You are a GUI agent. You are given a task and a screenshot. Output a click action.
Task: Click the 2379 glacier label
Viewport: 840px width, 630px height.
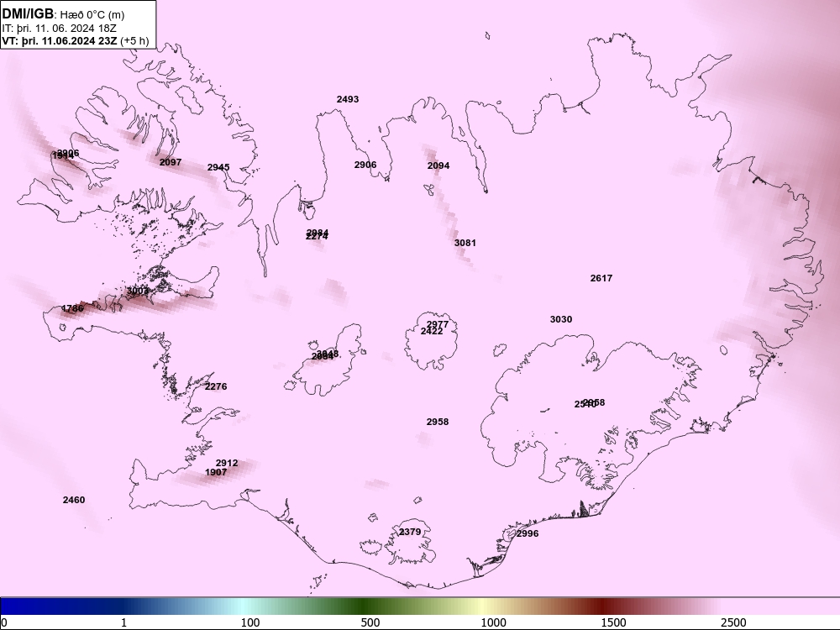[x=410, y=532]
